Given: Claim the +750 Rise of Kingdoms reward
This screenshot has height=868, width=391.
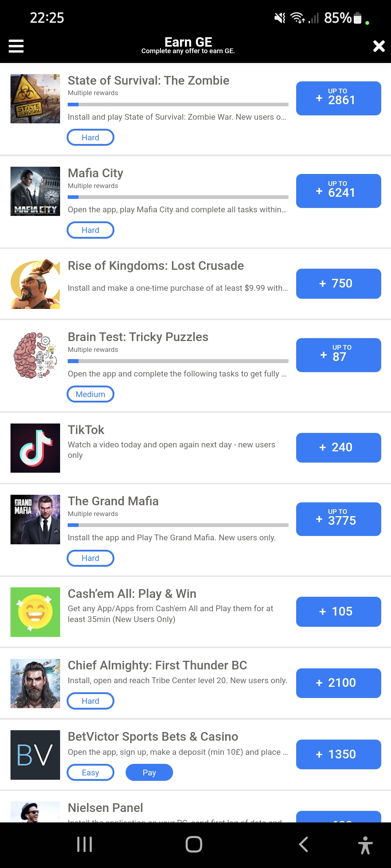Looking at the screenshot, I should tap(339, 284).
